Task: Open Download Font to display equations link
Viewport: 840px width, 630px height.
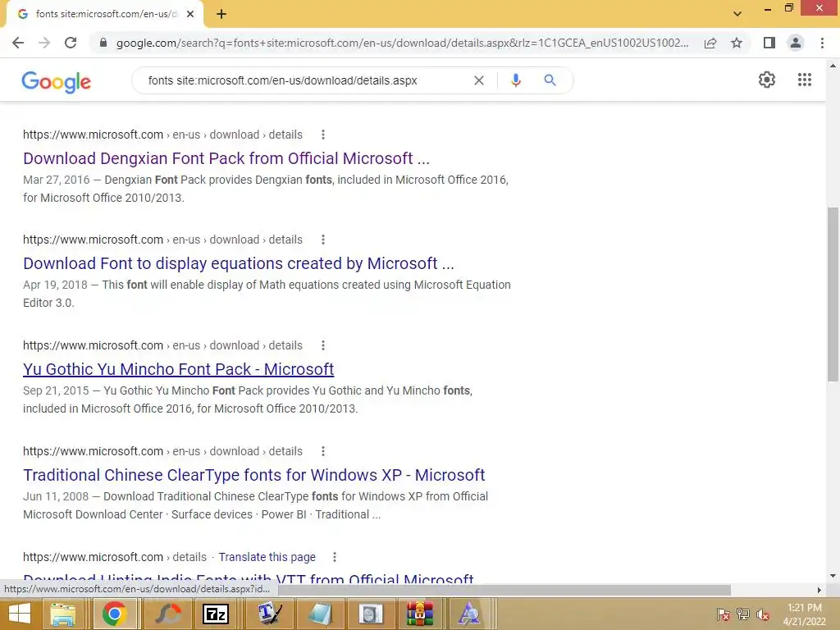Action: pos(239,263)
